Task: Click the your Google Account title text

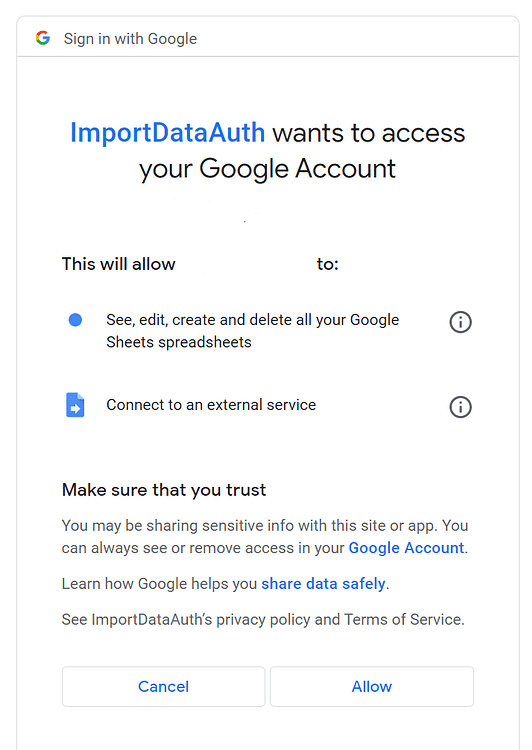Action: tap(267, 169)
